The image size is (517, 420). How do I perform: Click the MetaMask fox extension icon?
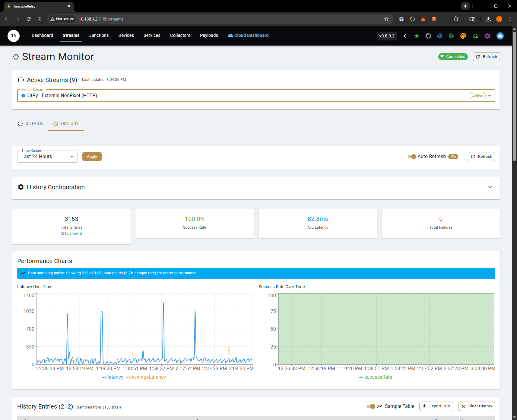point(423,19)
